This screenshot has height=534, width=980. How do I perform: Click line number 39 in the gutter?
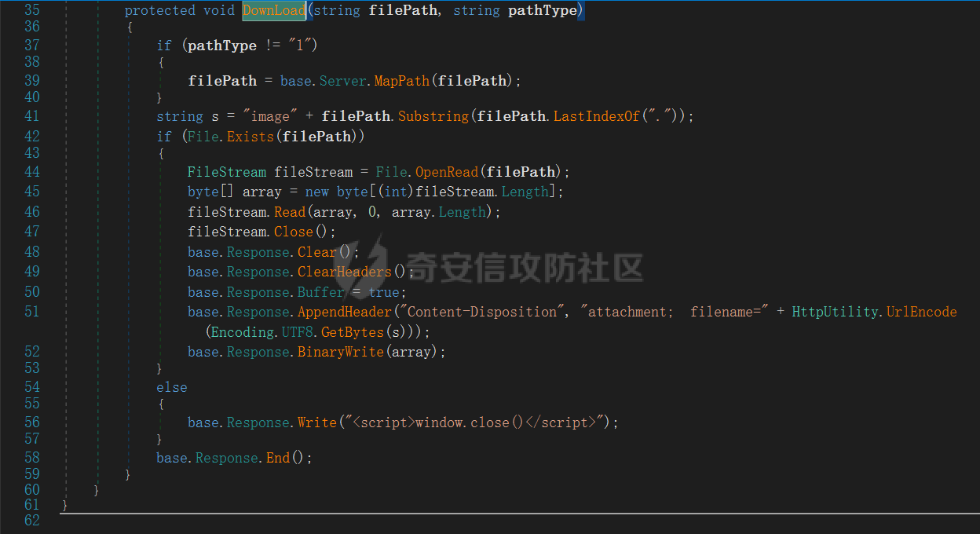(x=32, y=80)
